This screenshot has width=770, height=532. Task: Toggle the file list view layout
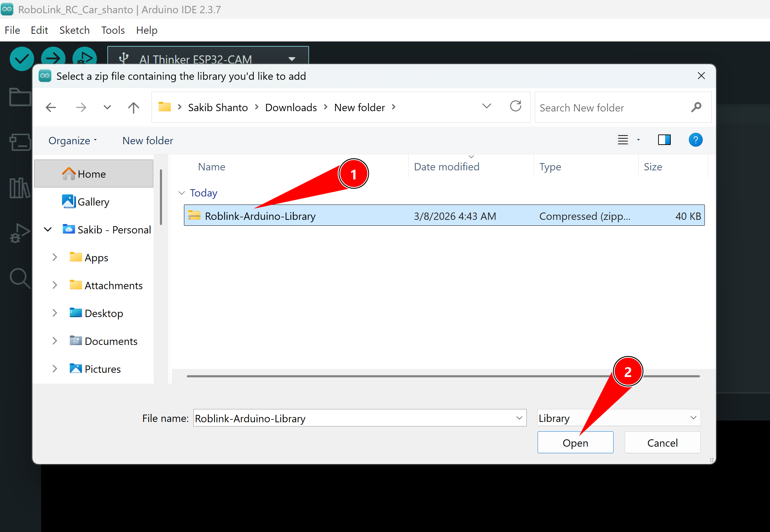623,140
